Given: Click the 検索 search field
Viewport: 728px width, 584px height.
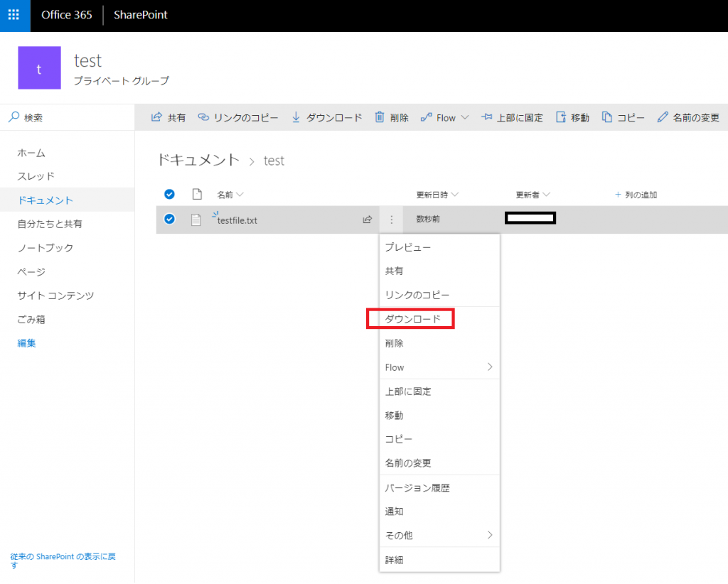Looking at the screenshot, I should [x=68, y=117].
